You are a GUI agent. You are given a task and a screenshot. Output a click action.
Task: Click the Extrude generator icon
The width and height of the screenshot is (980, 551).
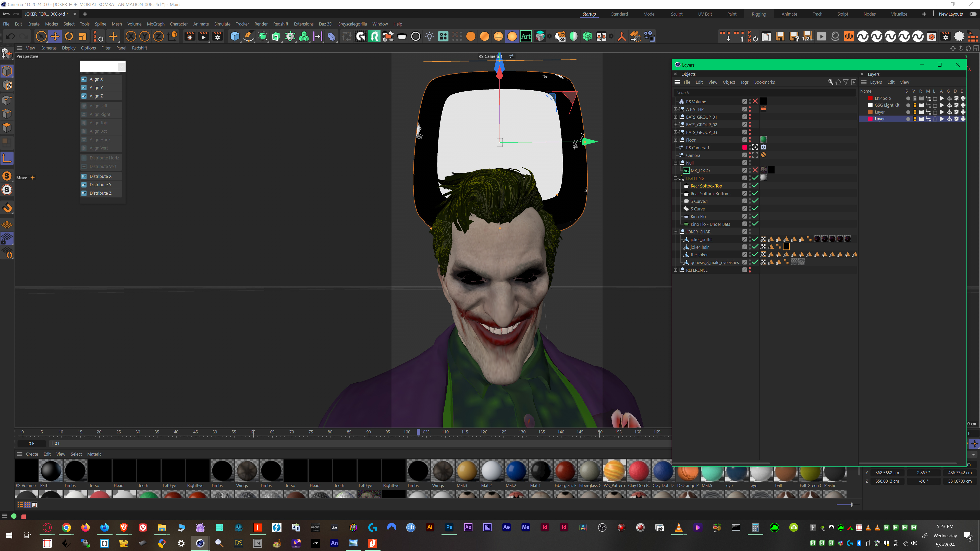point(276,36)
